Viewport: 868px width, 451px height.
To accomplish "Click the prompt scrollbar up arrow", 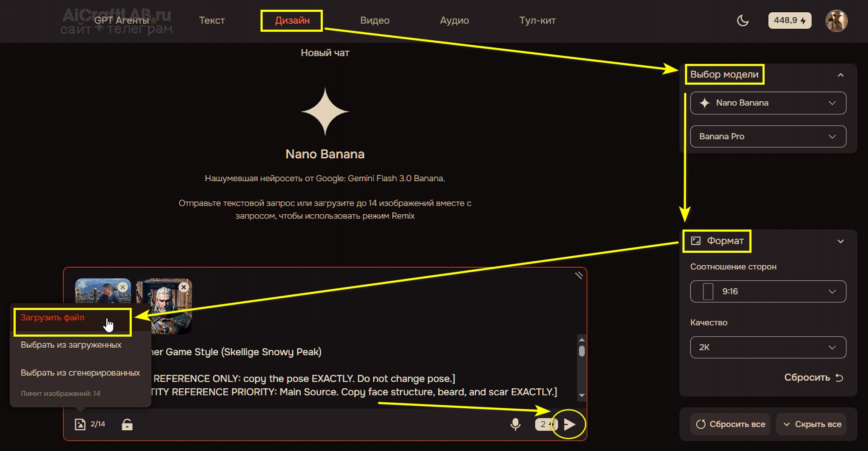I will point(582,340).
